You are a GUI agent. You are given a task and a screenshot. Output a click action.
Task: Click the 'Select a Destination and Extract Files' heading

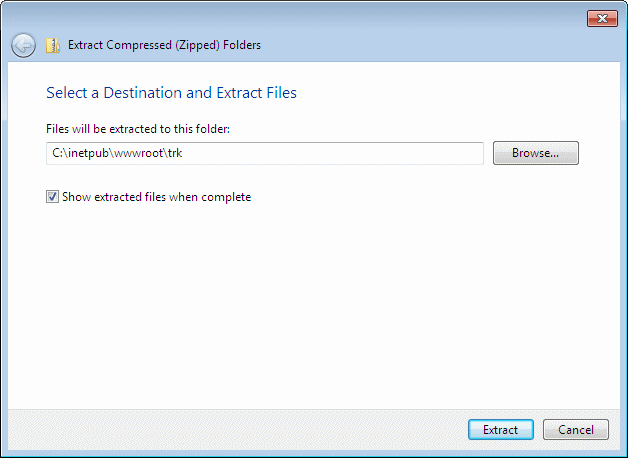[x=171, y=93]
